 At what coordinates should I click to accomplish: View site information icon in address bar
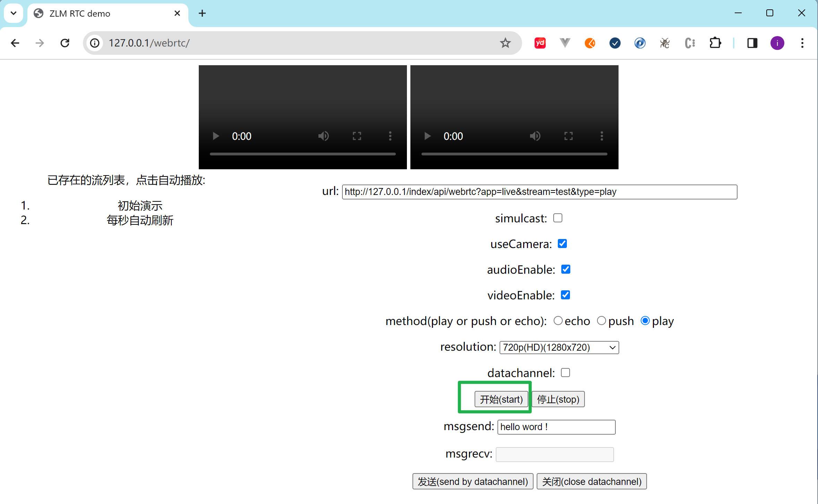[x=95, y=43]
